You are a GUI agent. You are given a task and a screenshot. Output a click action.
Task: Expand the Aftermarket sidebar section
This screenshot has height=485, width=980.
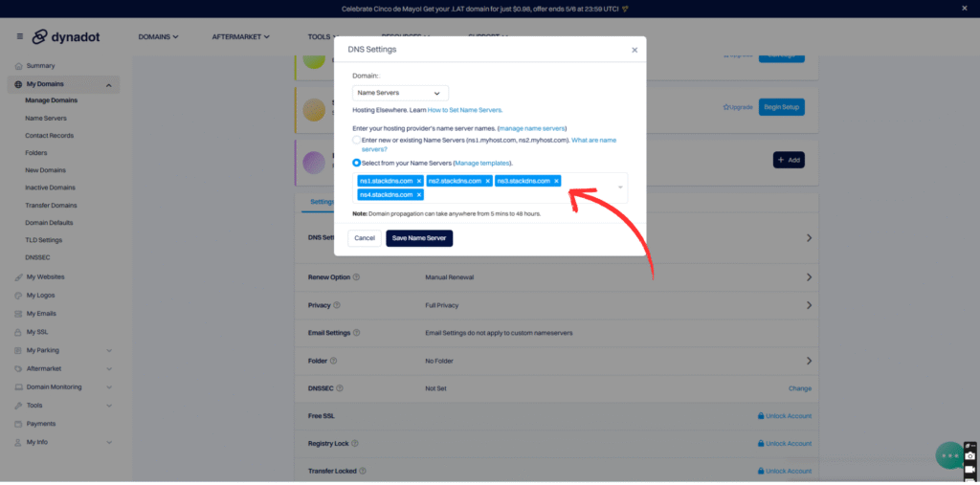tap(109, 368)
